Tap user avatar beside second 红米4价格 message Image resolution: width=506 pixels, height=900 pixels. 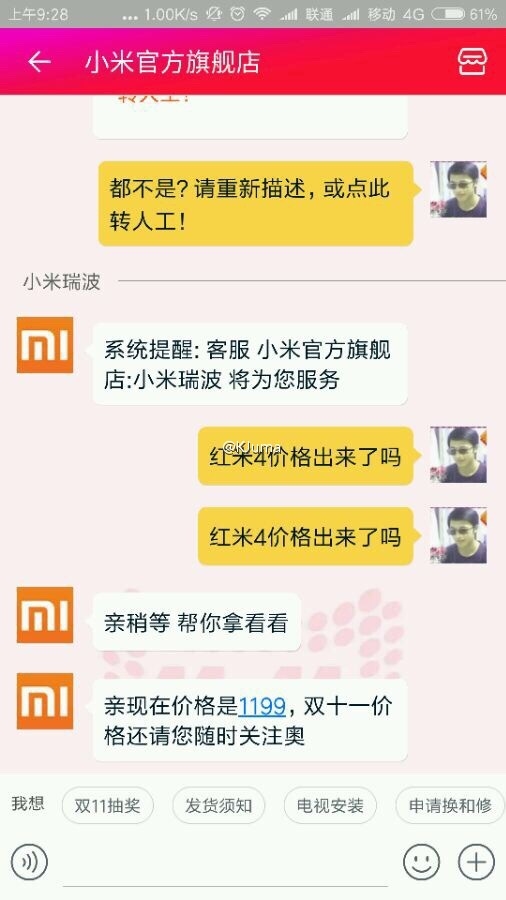click(458, 535)
